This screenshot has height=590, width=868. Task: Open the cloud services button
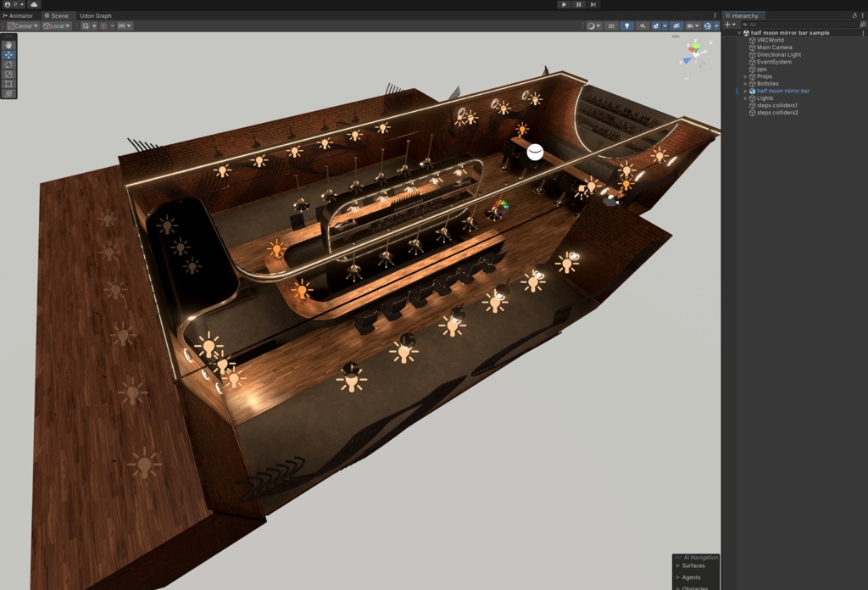[34, 4]
